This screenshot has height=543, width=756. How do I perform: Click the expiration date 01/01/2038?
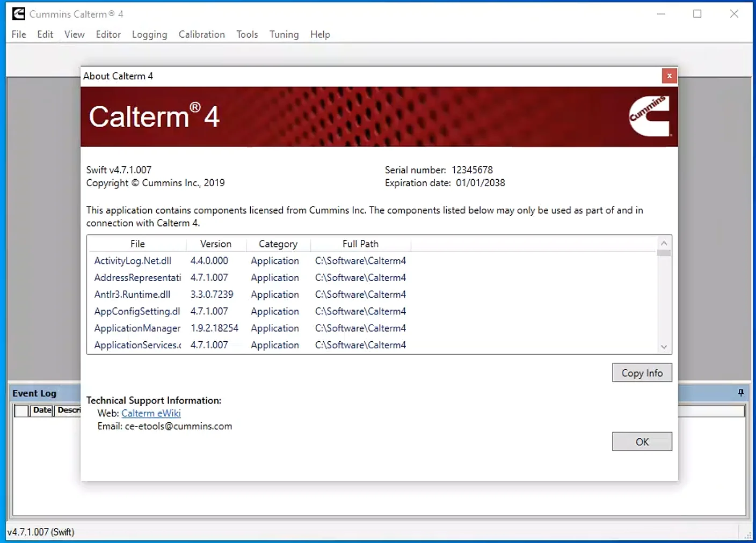[x=481, y=183]
